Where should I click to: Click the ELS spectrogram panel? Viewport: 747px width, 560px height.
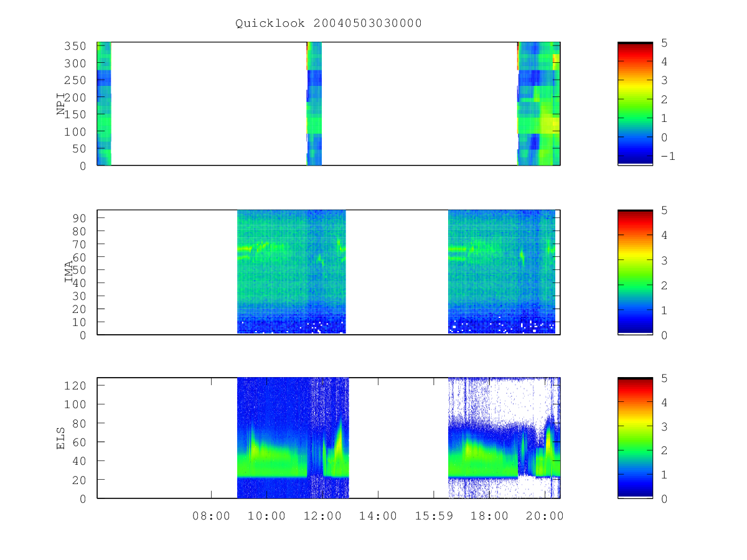329,437
